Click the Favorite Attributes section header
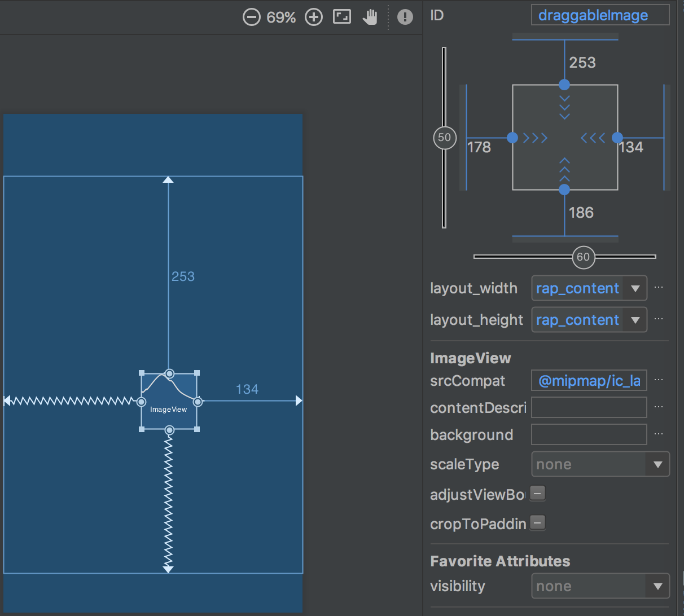 [500, 561]
